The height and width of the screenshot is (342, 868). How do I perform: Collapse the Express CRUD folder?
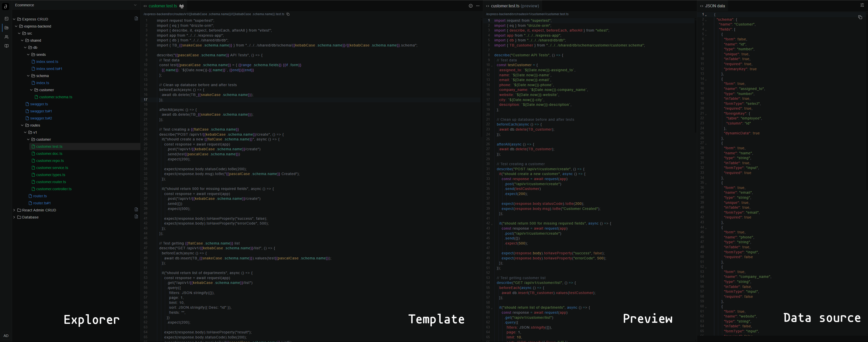tap(14, 19)
